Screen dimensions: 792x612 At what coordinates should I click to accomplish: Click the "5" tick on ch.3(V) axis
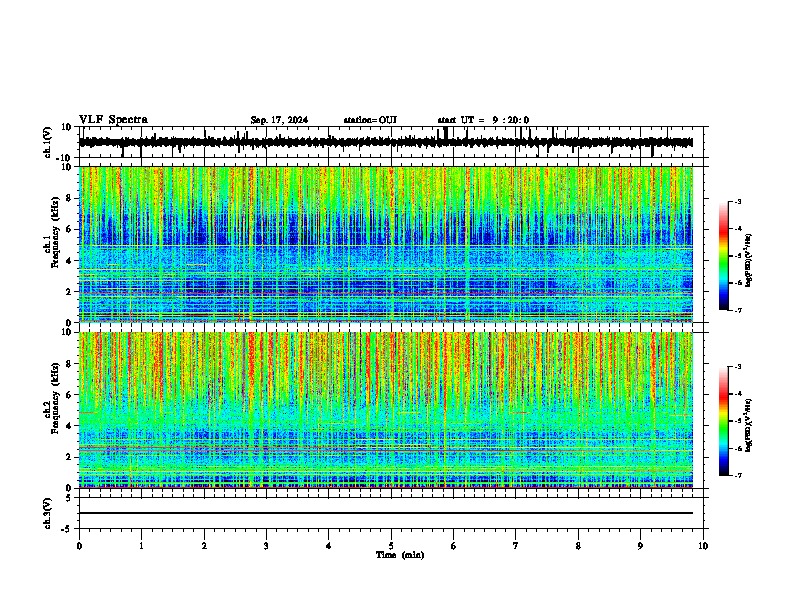coord(70,497)
